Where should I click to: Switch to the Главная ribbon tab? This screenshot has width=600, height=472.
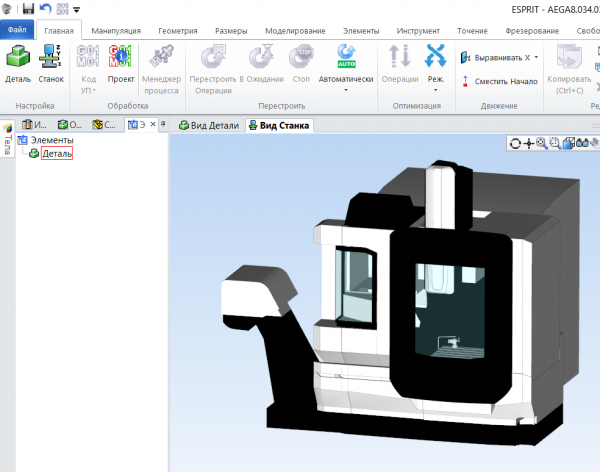point(59,31)
